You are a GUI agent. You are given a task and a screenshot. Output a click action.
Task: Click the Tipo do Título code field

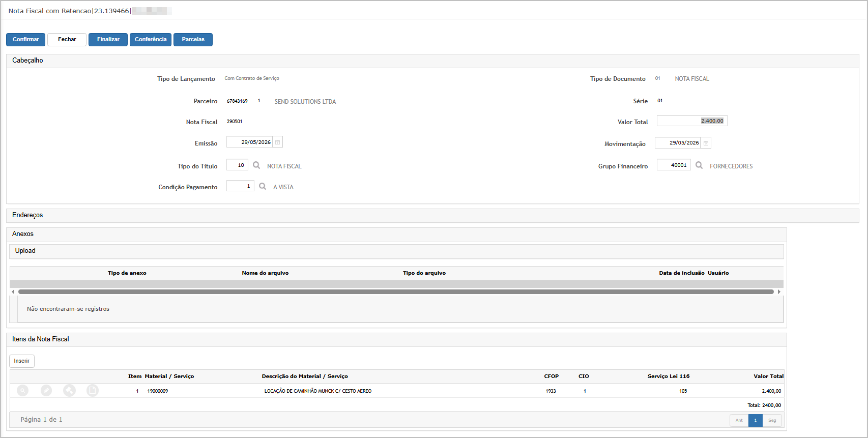pyautogui.click(x=237, y=165)
